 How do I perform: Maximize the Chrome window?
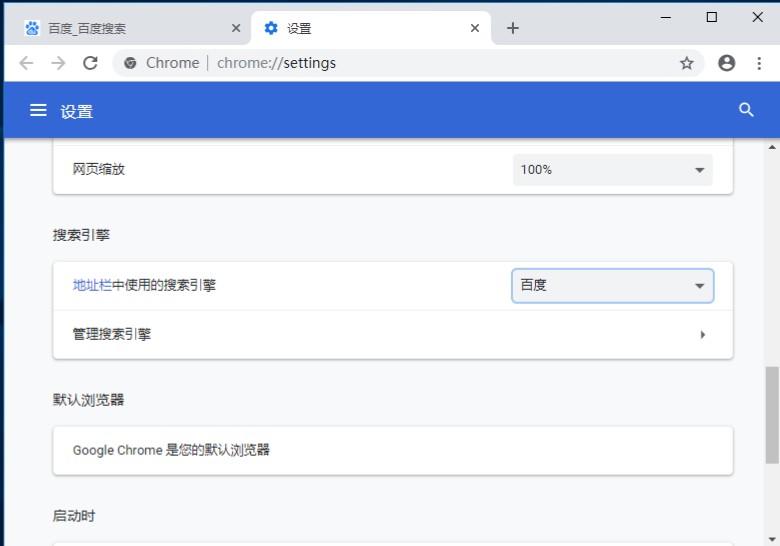711,17
